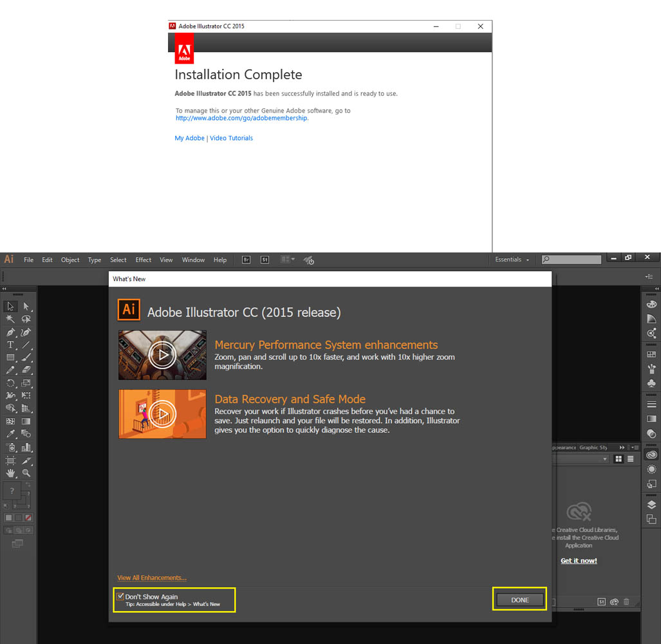Select the Pencil tool
The image size is (661, 644).
point(10,370)
